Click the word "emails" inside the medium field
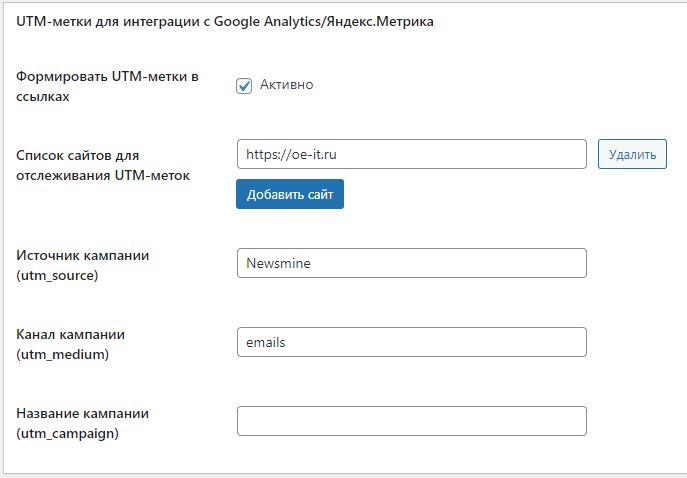Screen dimensions: 687x478 tap(266, 342)
